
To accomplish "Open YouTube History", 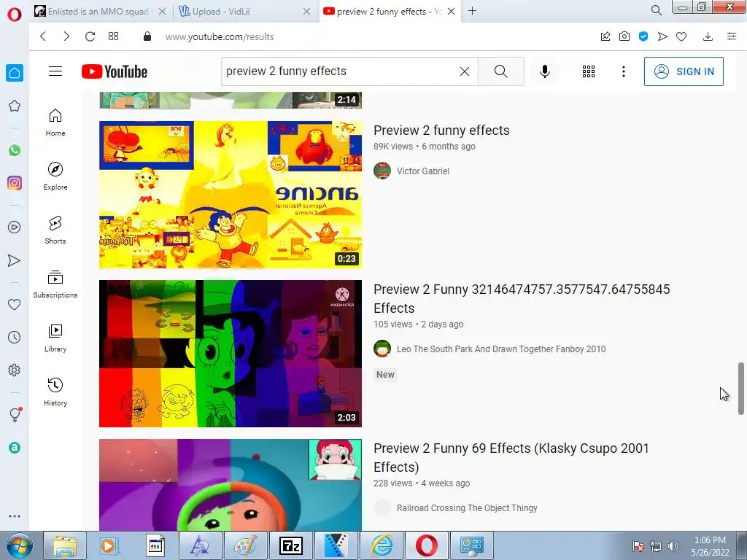I will coord(55,392).
